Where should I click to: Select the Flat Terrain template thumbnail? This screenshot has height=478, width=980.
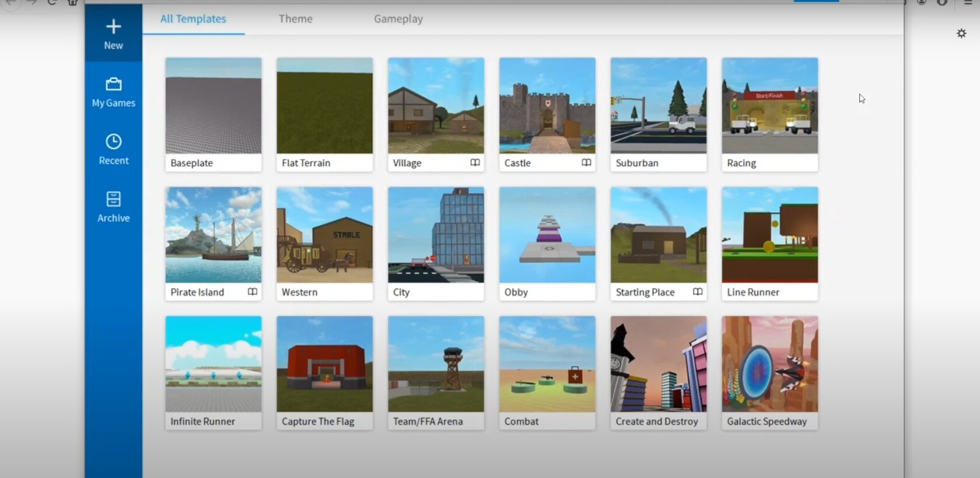(325, 106)
